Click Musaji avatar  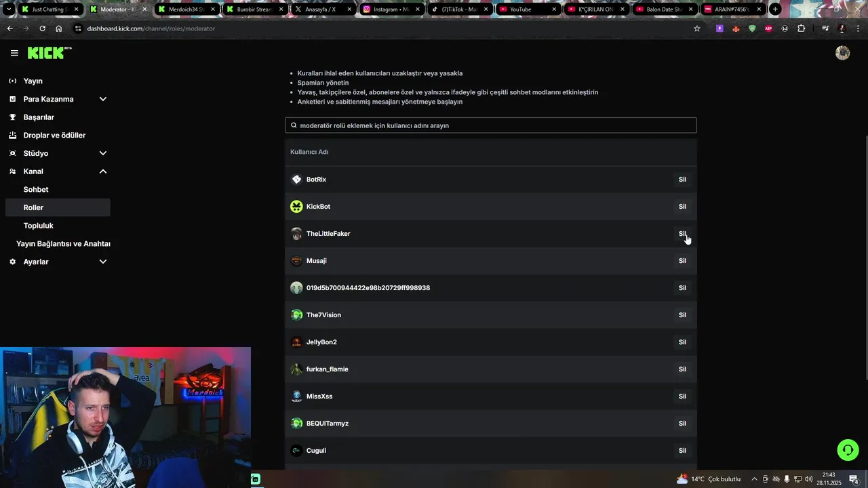296,261
